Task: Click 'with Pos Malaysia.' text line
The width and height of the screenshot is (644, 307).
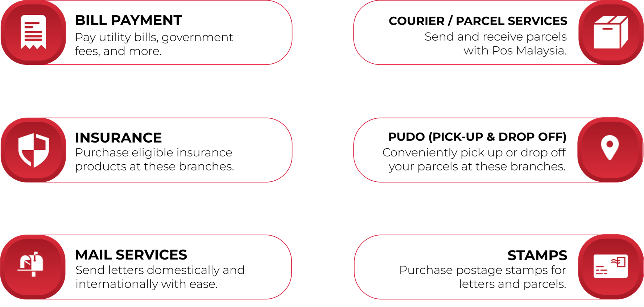Action: tap(515, 51)
